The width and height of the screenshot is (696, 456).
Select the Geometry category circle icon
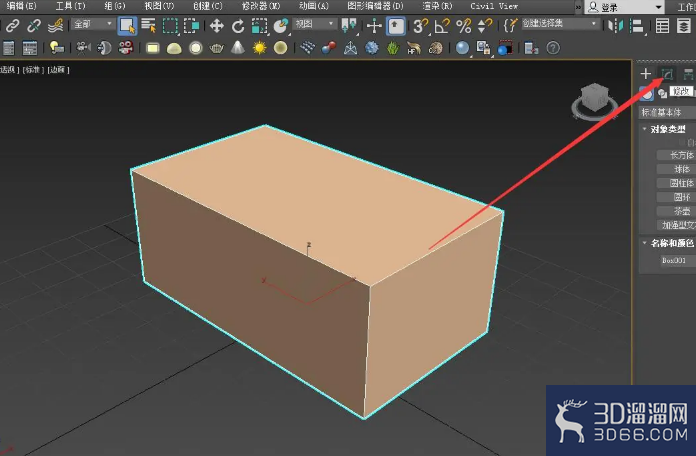click(646, 93)
